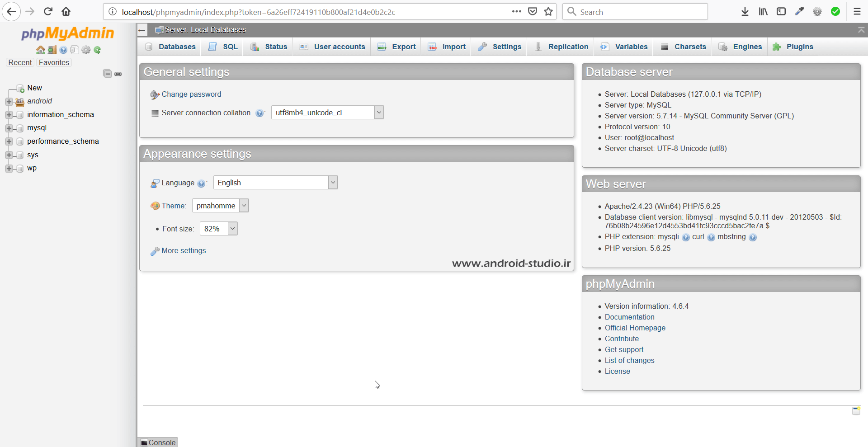Image resolution: width=868 pixels, height=447 pixels.
Task: Open the List of changes link
Action: (629, 361)
